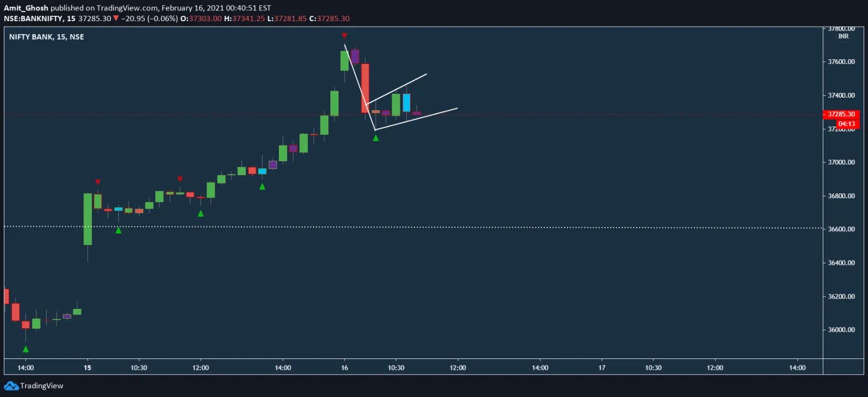The width and height of the screenshot is (868, 397).
Task: Open author Amit_Ghosh's name in header
Action: [x=26, y=8]
